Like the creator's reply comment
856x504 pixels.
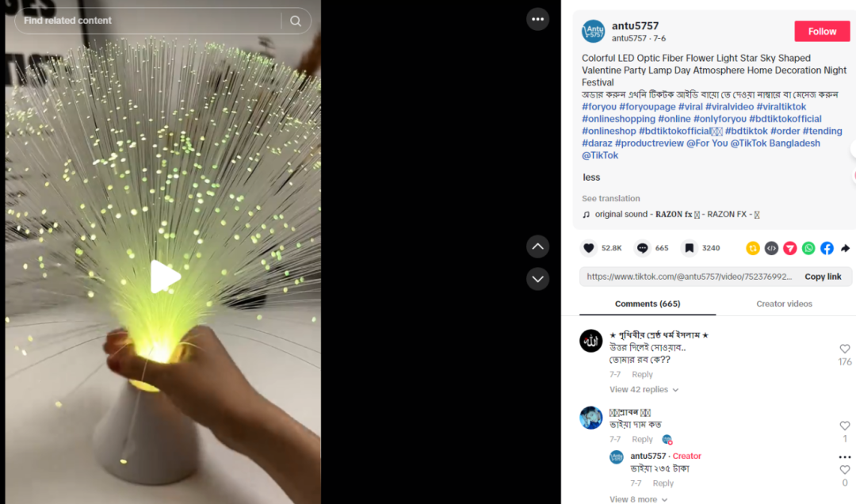coord(845,470)
